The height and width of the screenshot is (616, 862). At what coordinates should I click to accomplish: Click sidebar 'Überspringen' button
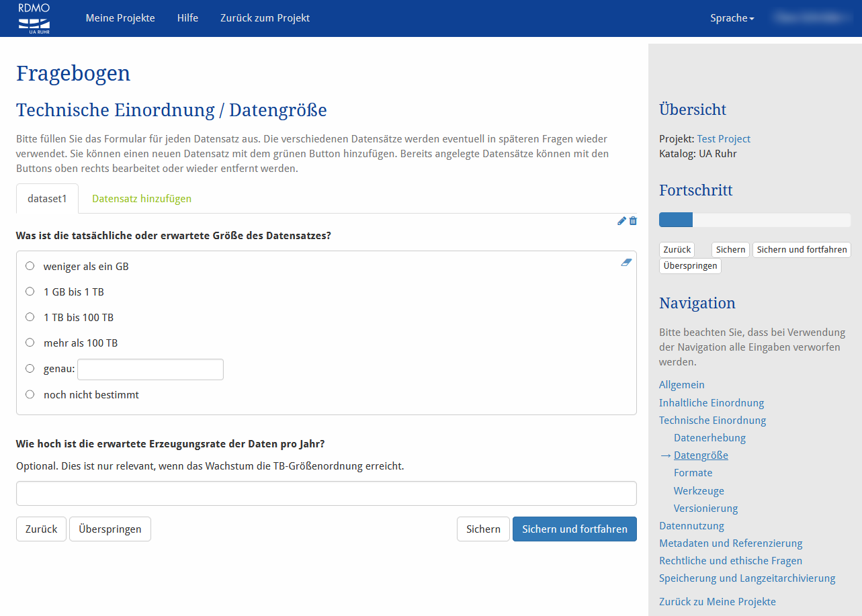pos(690,266)
